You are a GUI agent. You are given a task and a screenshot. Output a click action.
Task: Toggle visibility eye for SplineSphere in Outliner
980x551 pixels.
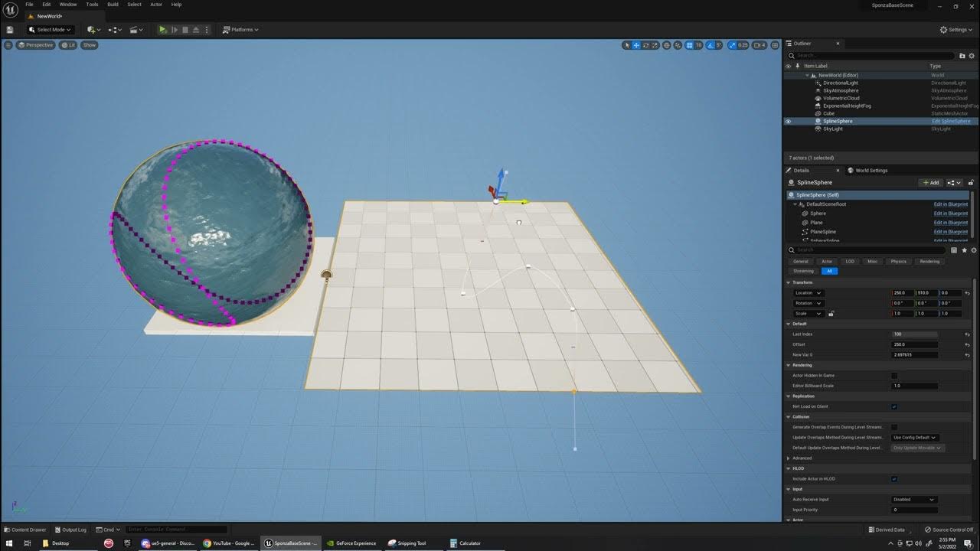788,122
